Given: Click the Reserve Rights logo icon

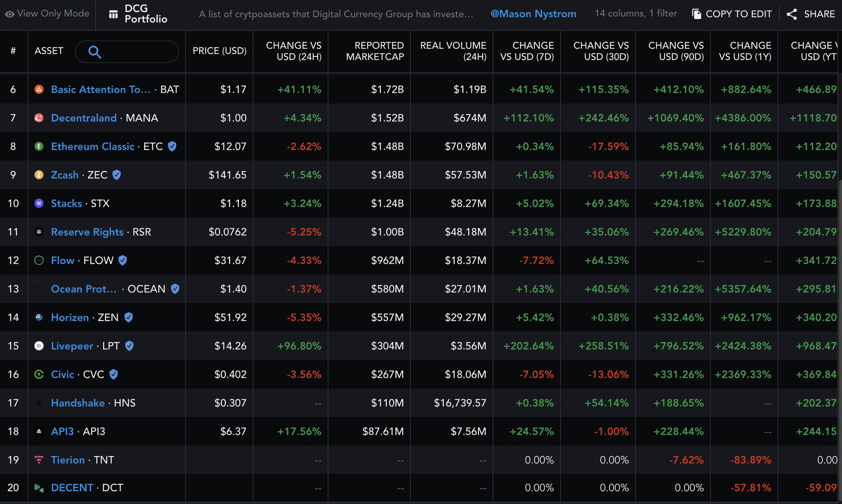Looking at the screenshot, I should pos(39,232).
